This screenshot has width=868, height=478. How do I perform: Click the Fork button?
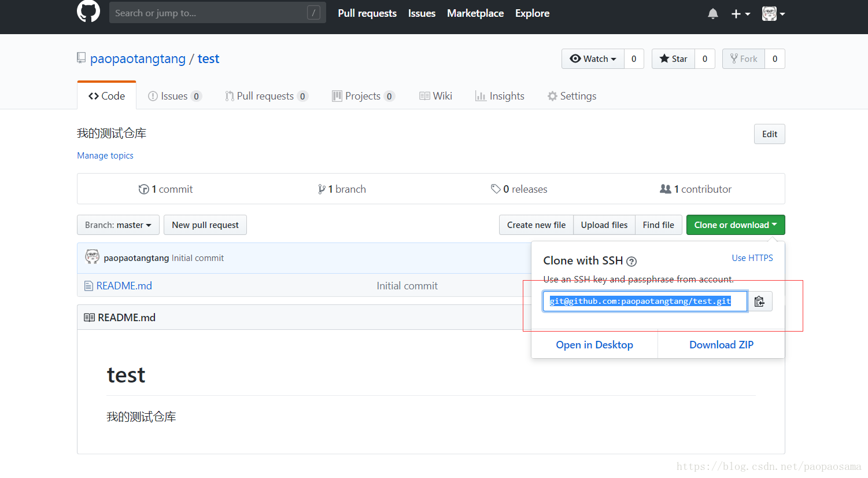coord(744,58)
